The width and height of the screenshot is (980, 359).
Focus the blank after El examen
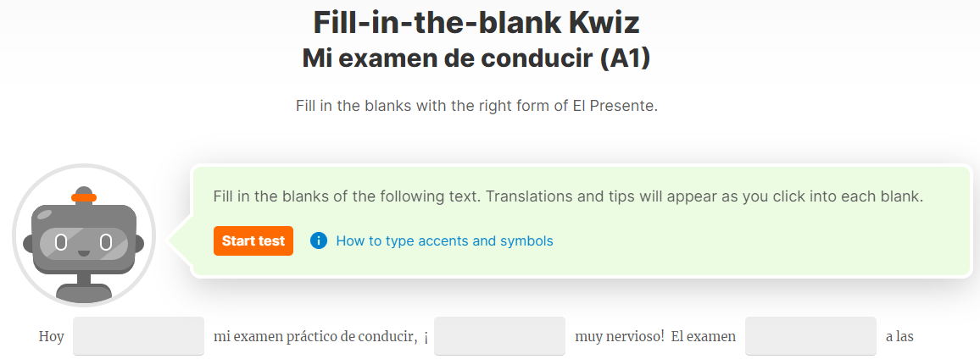[810, 336]
